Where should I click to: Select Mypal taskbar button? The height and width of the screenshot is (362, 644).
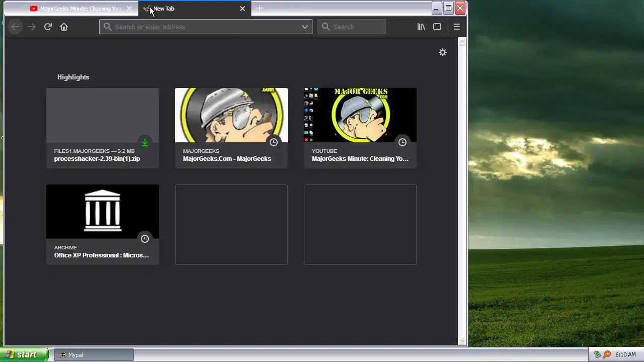pos(94,355)
